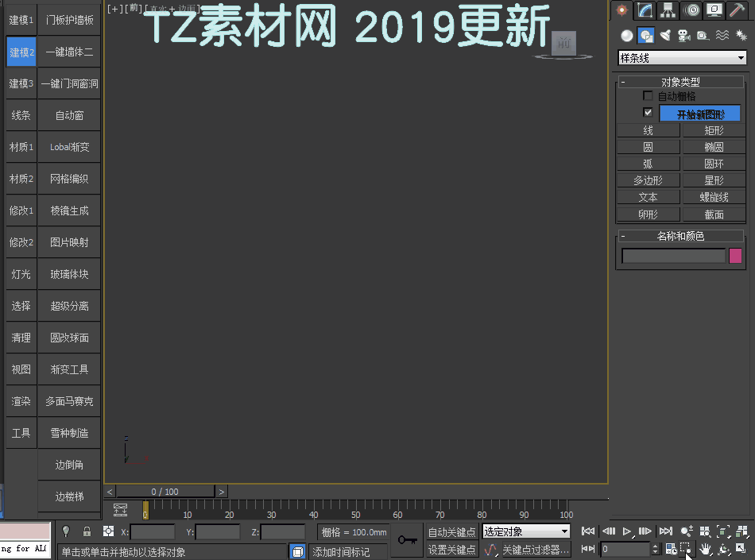This screenshot has height=560, width=755.
Task: Open the 样条线 shape type dropdown
Action: tap(682, 58)
